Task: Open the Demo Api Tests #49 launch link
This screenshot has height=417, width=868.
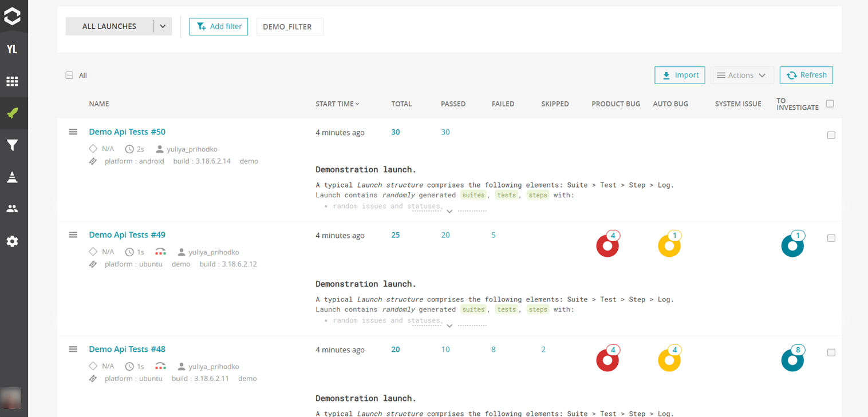Action: 127,235
